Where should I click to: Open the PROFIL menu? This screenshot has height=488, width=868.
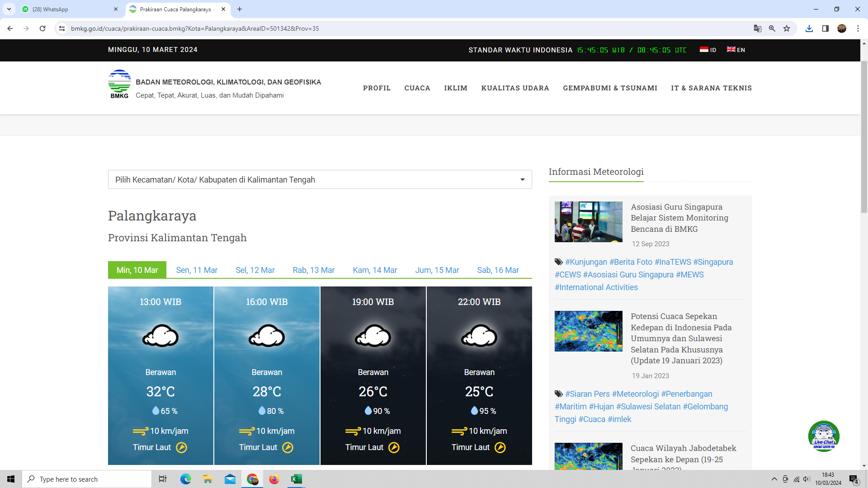[x=377, y=88]
